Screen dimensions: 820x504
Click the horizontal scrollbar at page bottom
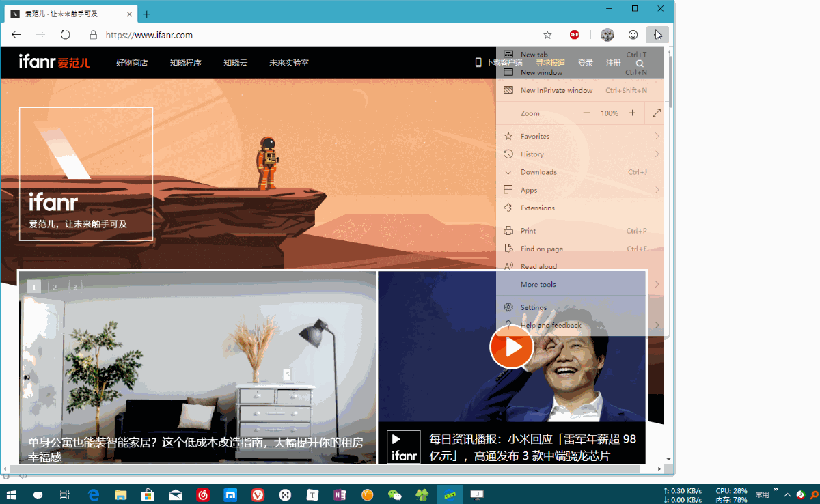(324, 469)
